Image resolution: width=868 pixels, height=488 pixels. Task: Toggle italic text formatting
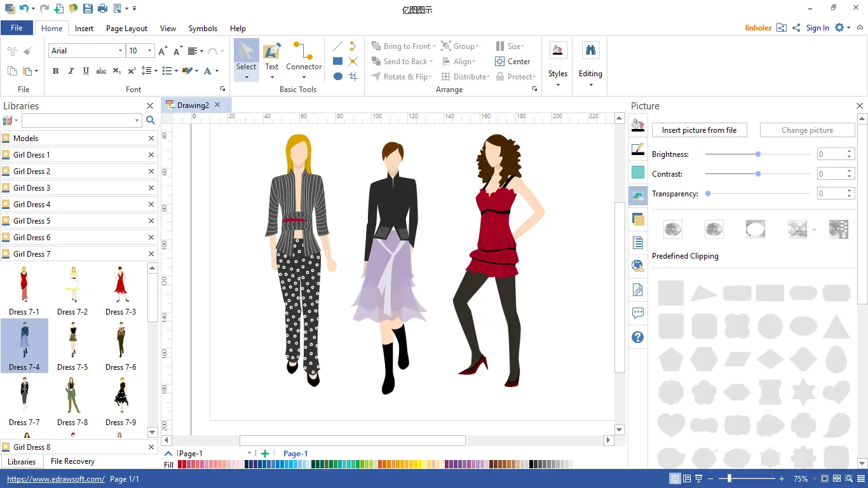(x=71, y=71)
